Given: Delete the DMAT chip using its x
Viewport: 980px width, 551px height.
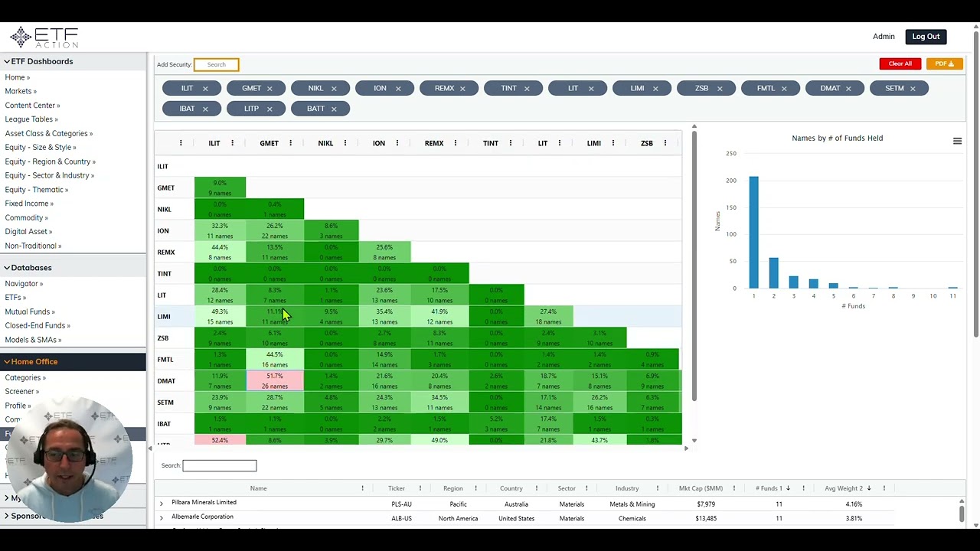Looking at the screenshot, I should coord(848,89).
